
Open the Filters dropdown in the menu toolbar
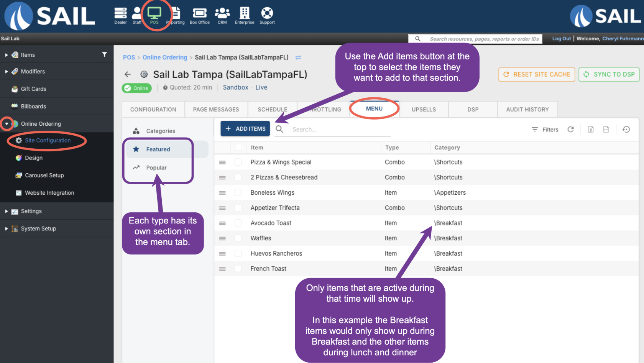point(545,130)
